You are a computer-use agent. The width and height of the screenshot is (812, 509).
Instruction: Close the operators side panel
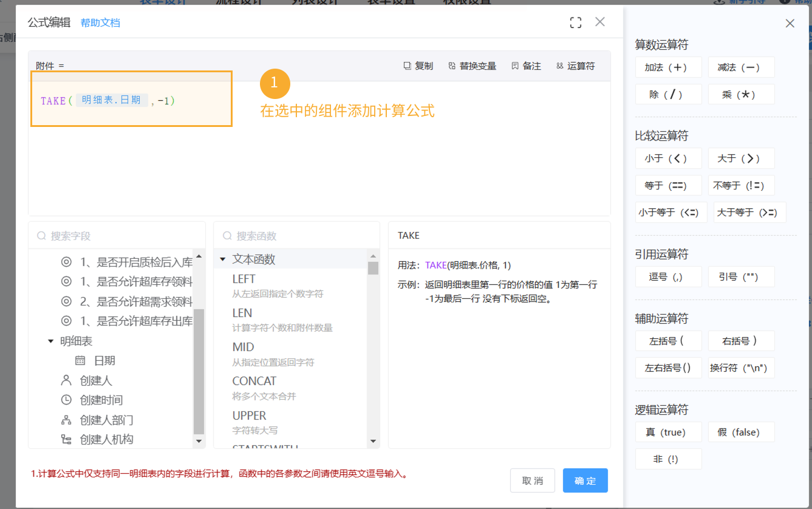pyautogui.click(x=790, y=24)
